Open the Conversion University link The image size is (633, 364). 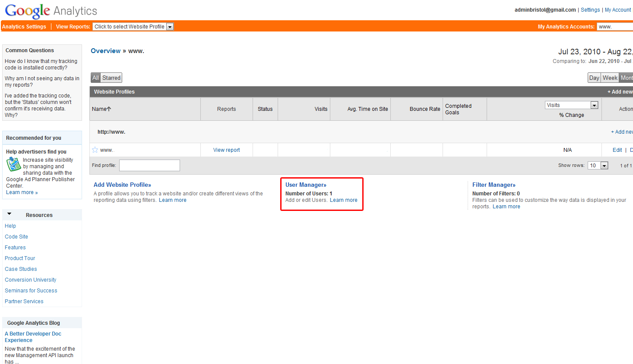click(x=31, y=280)
